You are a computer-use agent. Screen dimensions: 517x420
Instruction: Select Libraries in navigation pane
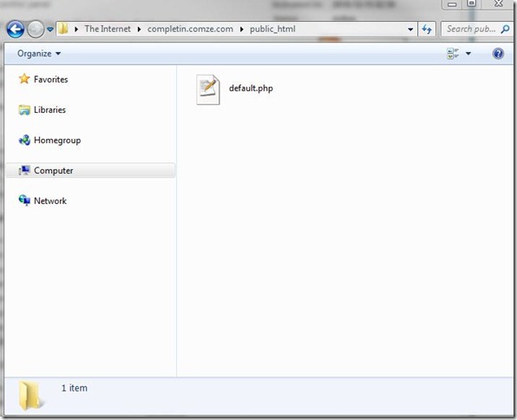click(49, 109)
